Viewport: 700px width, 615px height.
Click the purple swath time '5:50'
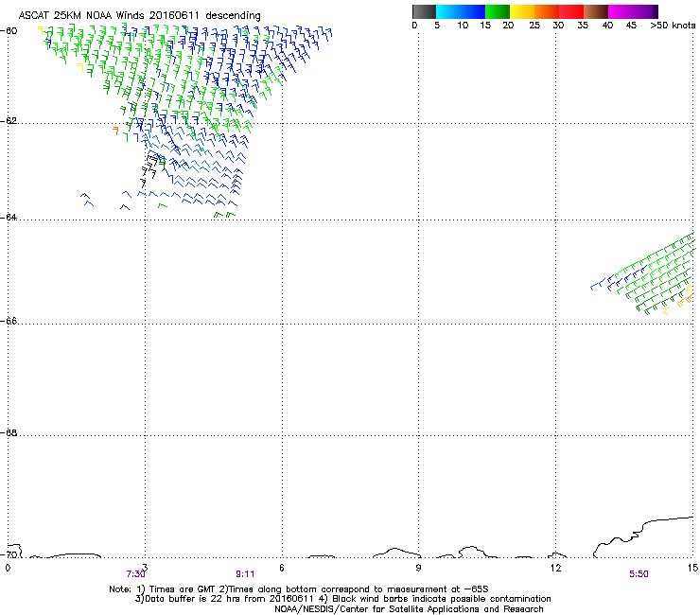pyautogui.click(x=639, y=574)
